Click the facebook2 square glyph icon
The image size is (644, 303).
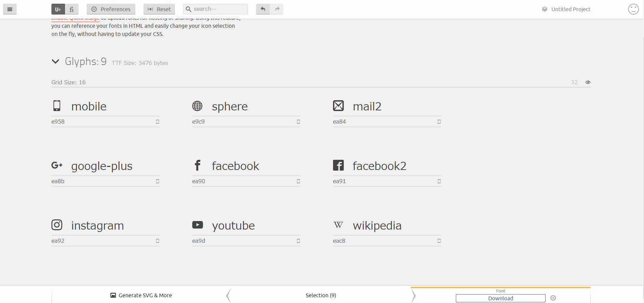click(338, 165)
